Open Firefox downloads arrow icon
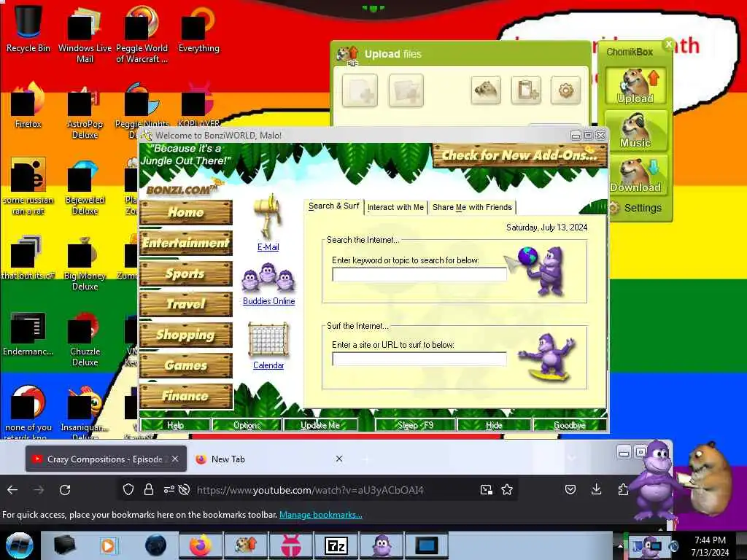The image size is (747, 560). tap(596, 489)
